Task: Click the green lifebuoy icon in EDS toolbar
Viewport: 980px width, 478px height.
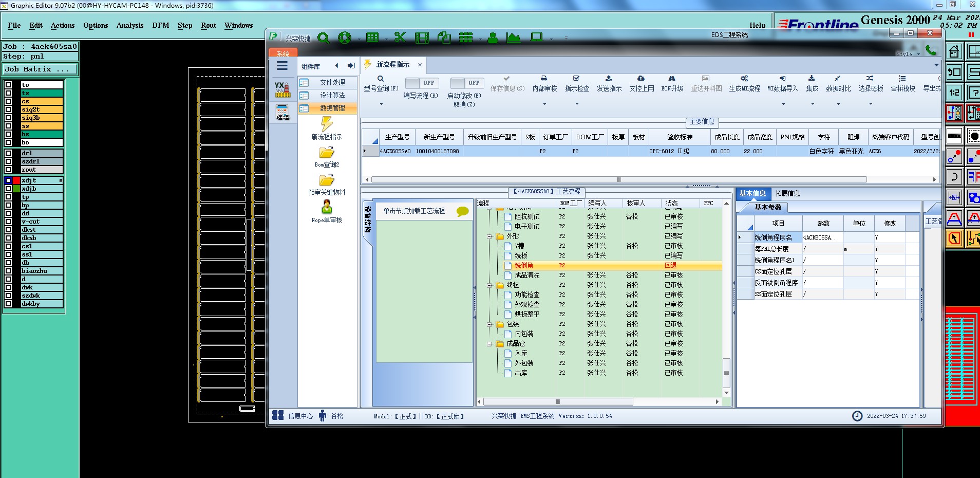Action: click(345, 38)
